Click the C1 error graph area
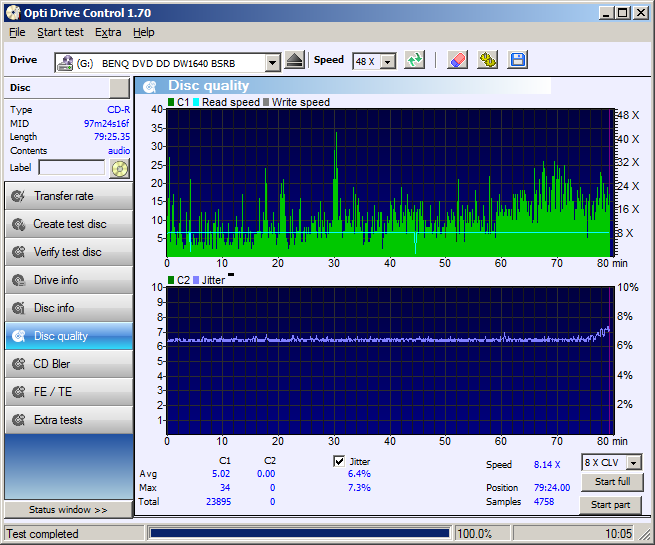Screen dimensions: 655x545 click(x=390, y=183)
